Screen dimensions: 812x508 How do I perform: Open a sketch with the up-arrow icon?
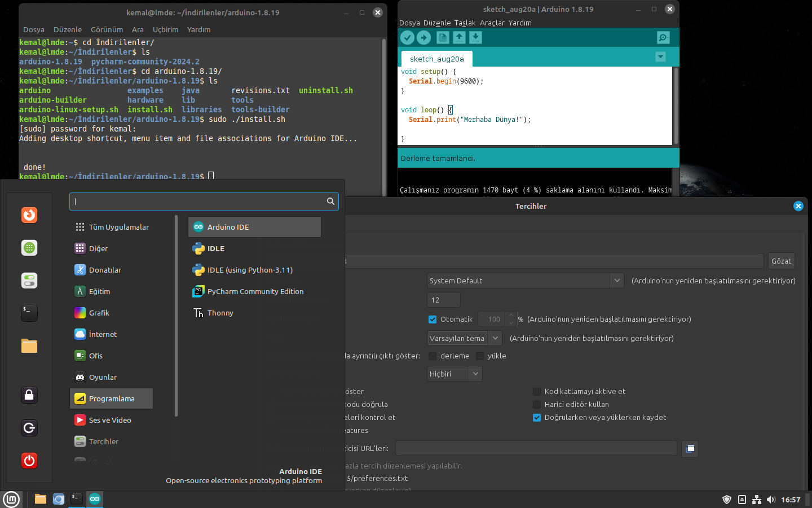pyautogui.click(x=459, y=37)
